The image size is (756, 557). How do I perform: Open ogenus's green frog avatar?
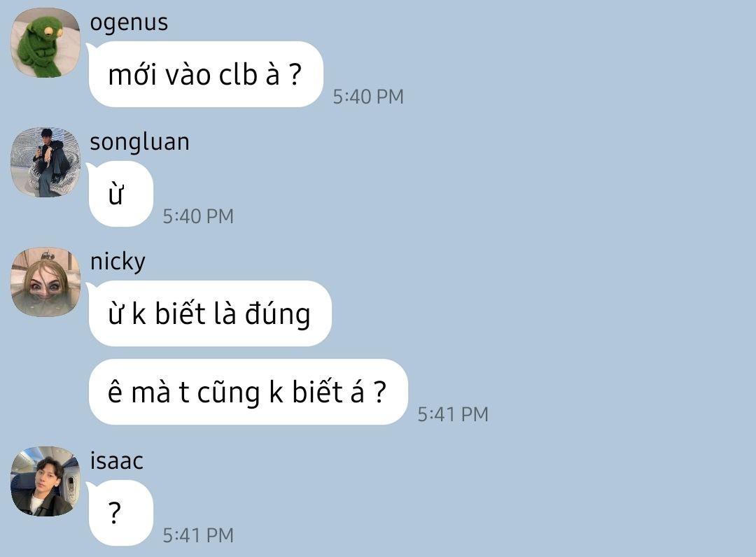45,43
